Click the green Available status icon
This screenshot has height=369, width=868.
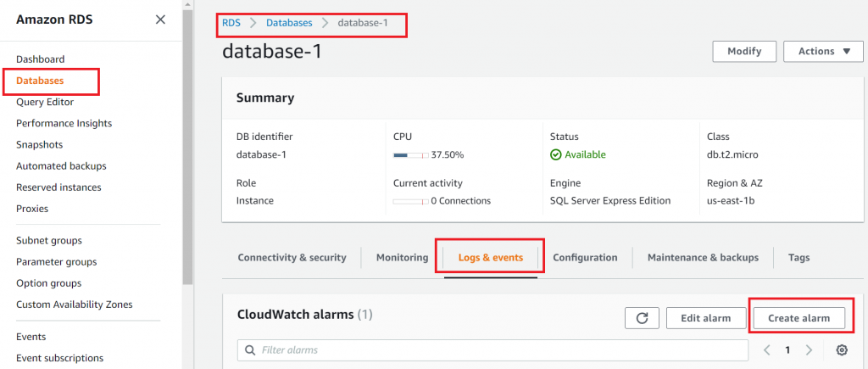click(x=556, y=155)
